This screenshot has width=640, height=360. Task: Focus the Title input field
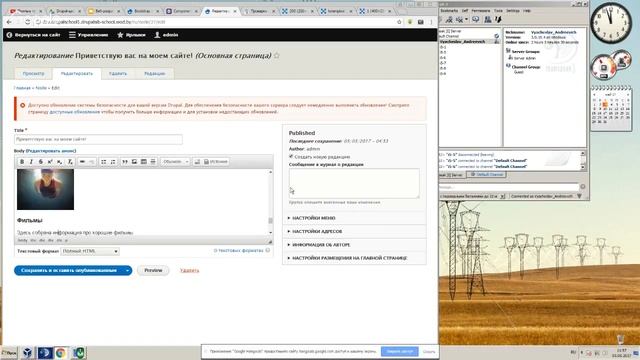click(x=98, y=139)
